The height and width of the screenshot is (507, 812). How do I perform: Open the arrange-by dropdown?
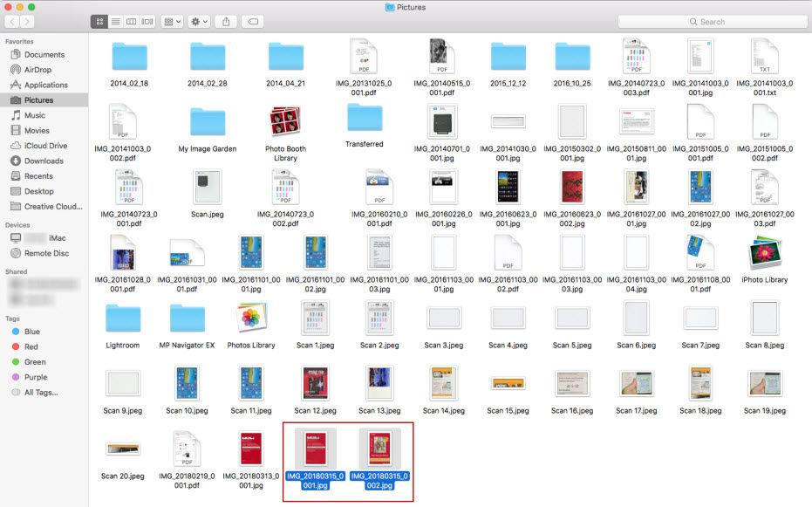(x=172, y=22)
